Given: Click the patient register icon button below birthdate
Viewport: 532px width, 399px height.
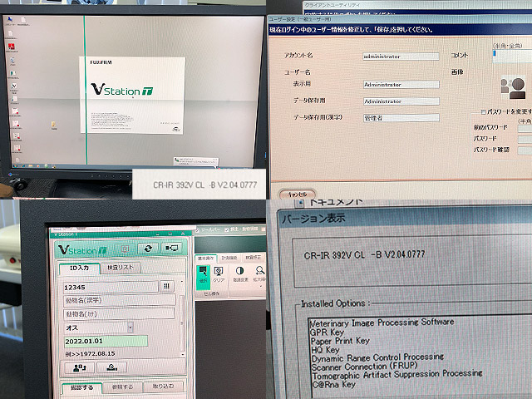Looking at the screenshot, I should tap(80, 367).
